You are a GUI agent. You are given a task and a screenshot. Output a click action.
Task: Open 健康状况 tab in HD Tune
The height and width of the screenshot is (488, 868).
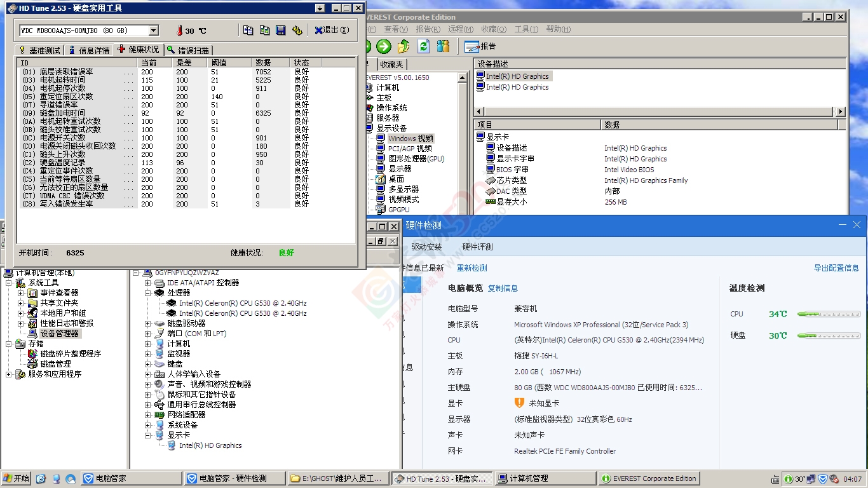139,50
